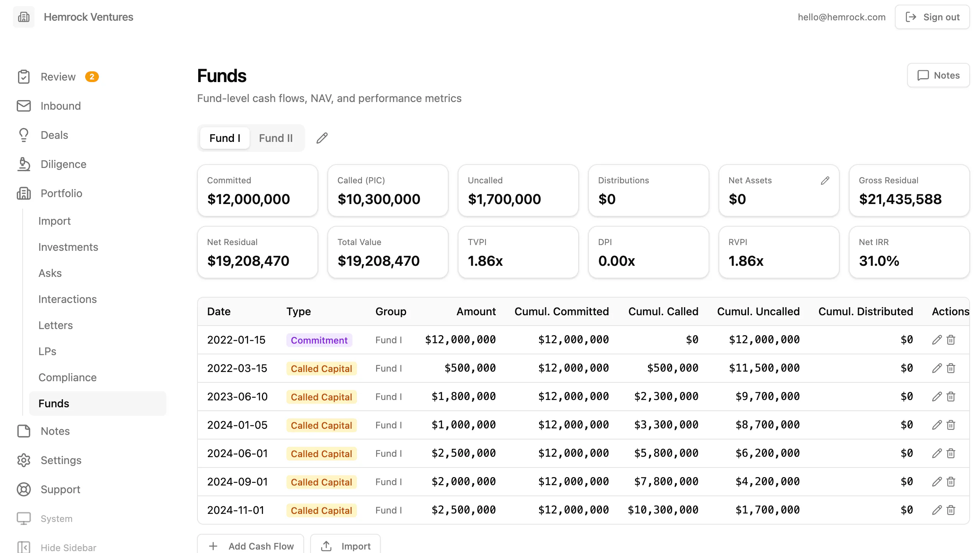
Task: Edit the 2022-03-15 Called Capital row
Action: click(x=937, y=368)
